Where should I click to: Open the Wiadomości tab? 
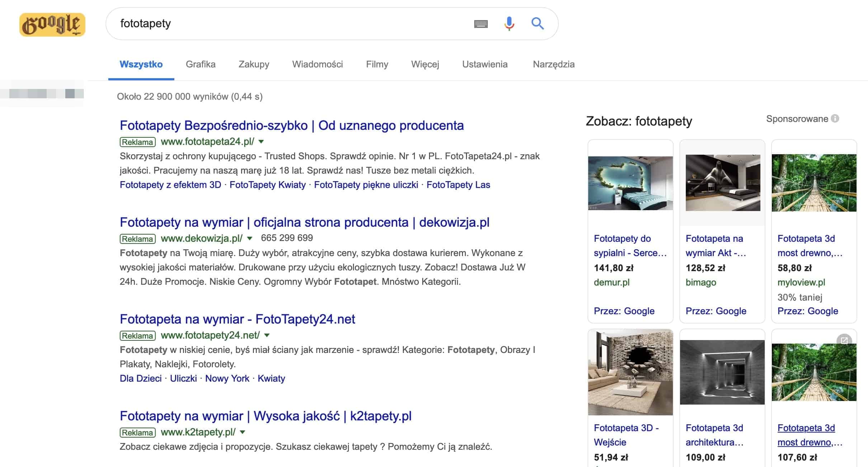[x=317, y=64]
